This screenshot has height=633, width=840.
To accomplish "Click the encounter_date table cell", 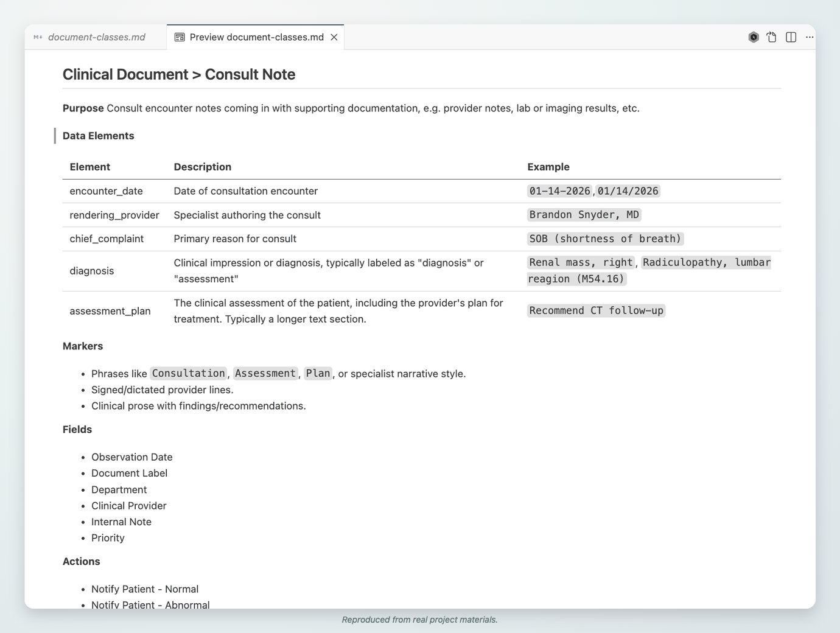I will 106,191.
